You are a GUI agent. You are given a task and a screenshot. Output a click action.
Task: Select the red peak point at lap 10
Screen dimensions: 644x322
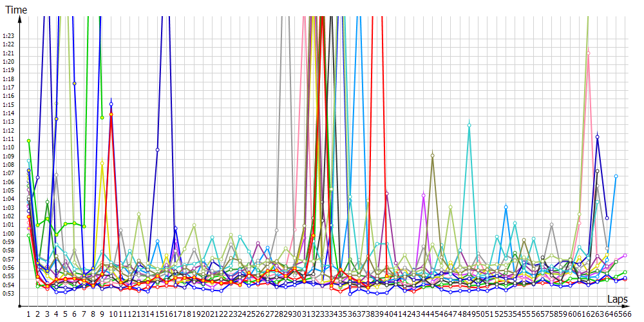coord(111,114)
